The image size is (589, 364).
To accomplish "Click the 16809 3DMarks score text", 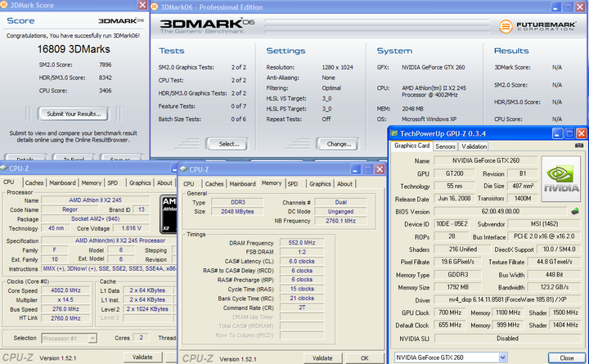I will point(74,49).
